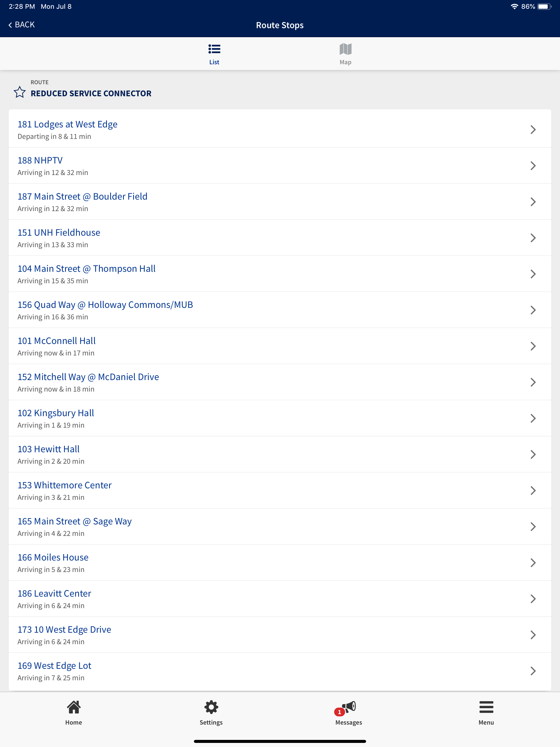The image size is (560, 747).
Task: Open stop 169 West Edge Lot
Action: pyautogui.click(x=280, y=672)
